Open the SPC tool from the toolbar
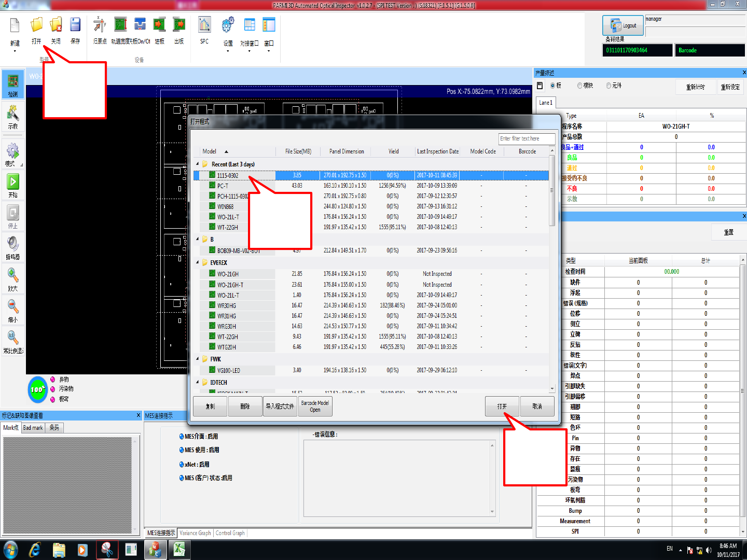Image resolution: width=747 pixels, height=560 pixels. 204,26
